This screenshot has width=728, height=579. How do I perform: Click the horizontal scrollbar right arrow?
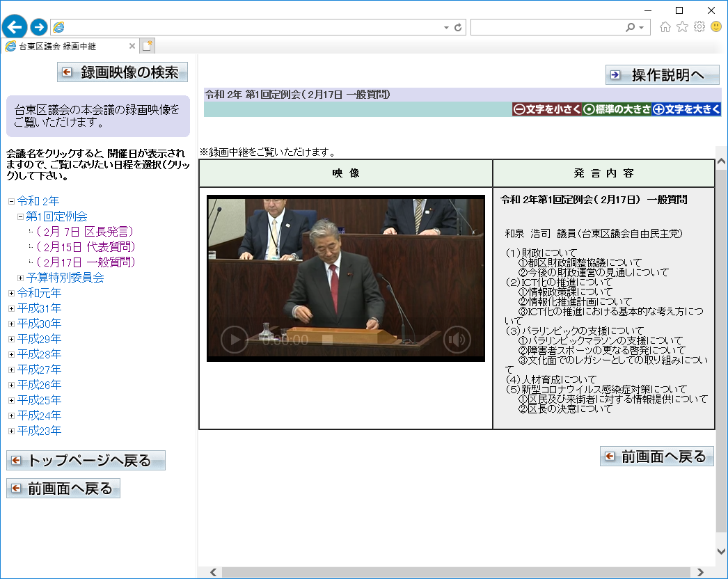coord(700,573)
